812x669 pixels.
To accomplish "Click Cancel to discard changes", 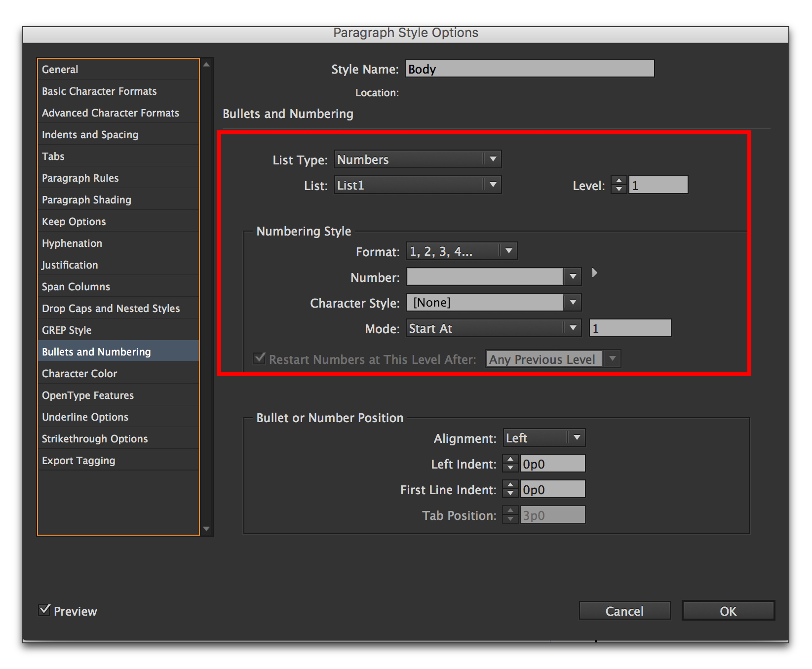I will 624,610.
